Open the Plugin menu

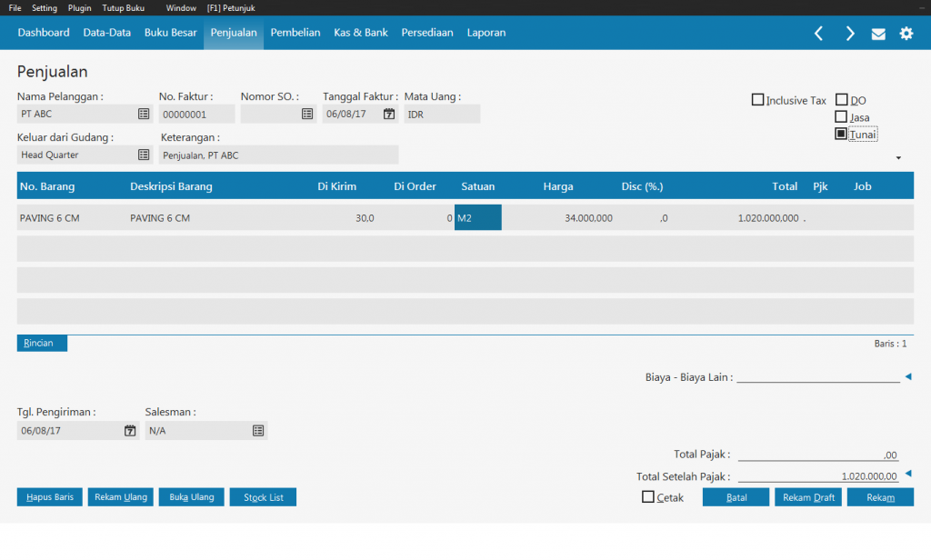click(80, 7)
